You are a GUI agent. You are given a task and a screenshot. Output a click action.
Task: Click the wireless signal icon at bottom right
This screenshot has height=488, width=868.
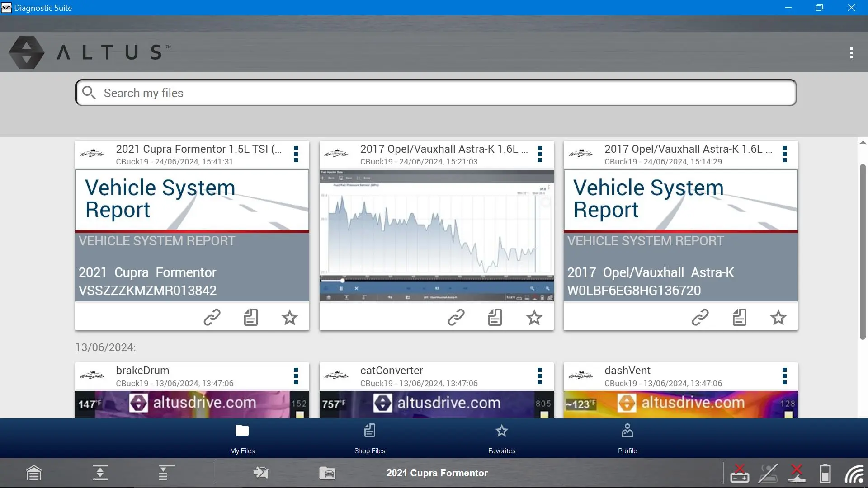coord(854,474)
